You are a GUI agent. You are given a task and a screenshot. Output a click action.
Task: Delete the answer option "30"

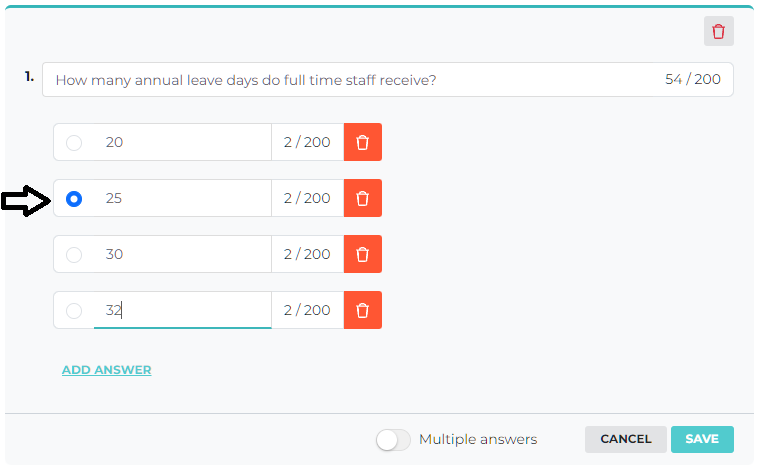click(362, 254)
